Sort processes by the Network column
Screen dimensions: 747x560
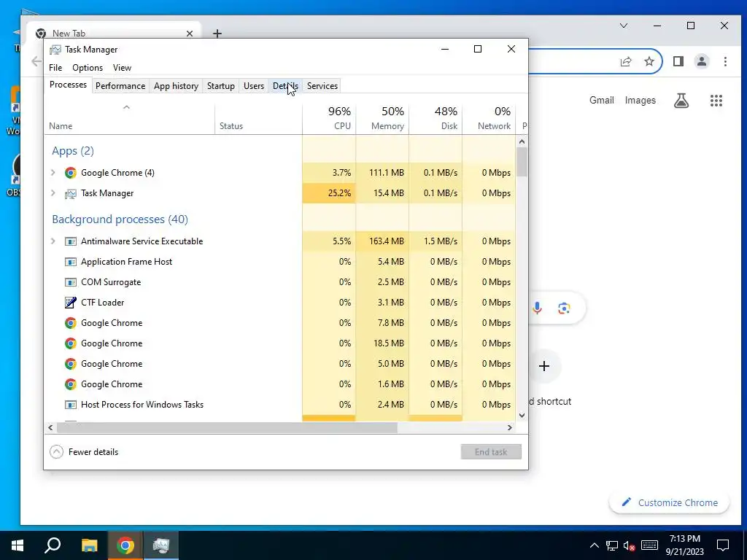pyautogui.click(x=489, y=118)
